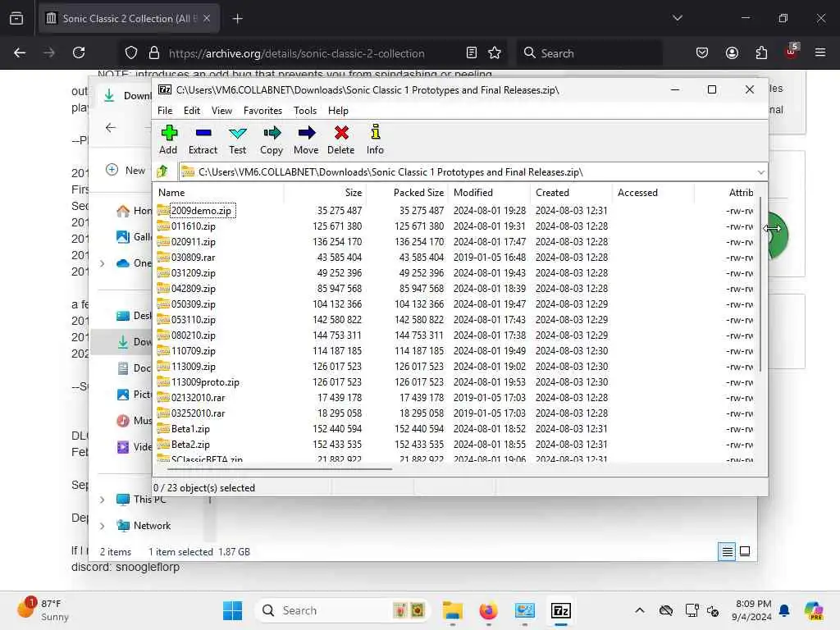The image size is (840, 630).
Task: Click the Extract toolbar icon
Action: tap(203, 139)
